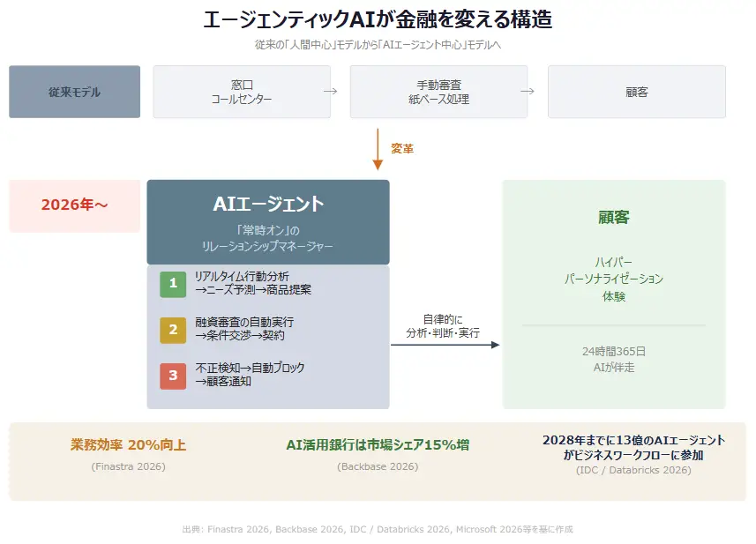The image size is (756, 544).
Task: Click the arrow between 手動審査 and 顧客 boxes
Action: click(528, 92)
